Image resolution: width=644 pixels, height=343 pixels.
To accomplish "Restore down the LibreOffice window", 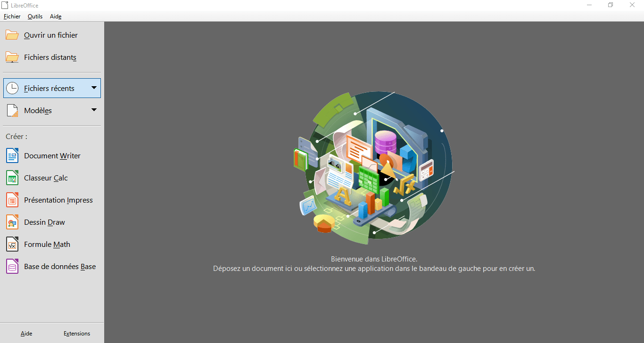I will (611, 5).
